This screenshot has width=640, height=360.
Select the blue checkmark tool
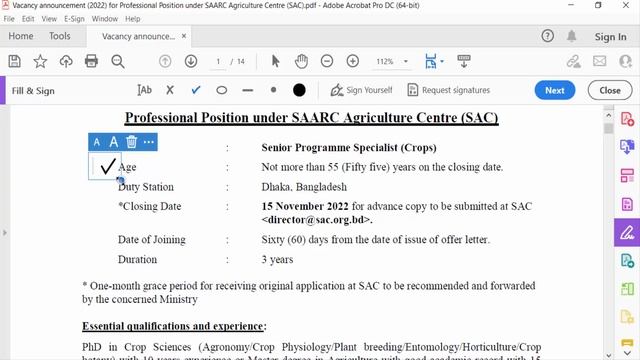click(196, 90)
